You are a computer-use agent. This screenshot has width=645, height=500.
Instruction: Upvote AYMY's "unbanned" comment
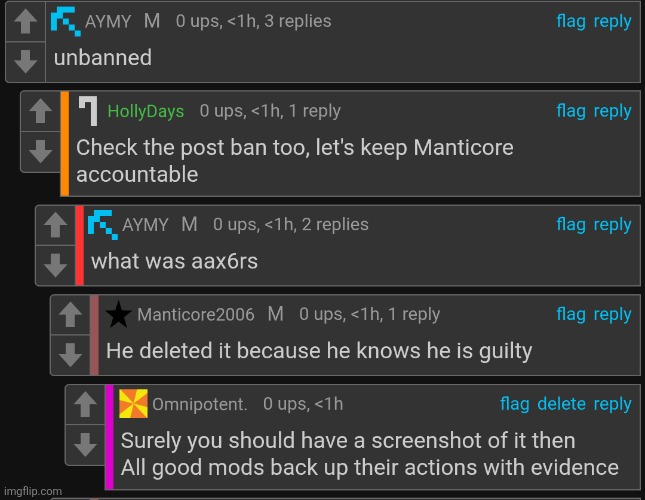coord(26,21)
